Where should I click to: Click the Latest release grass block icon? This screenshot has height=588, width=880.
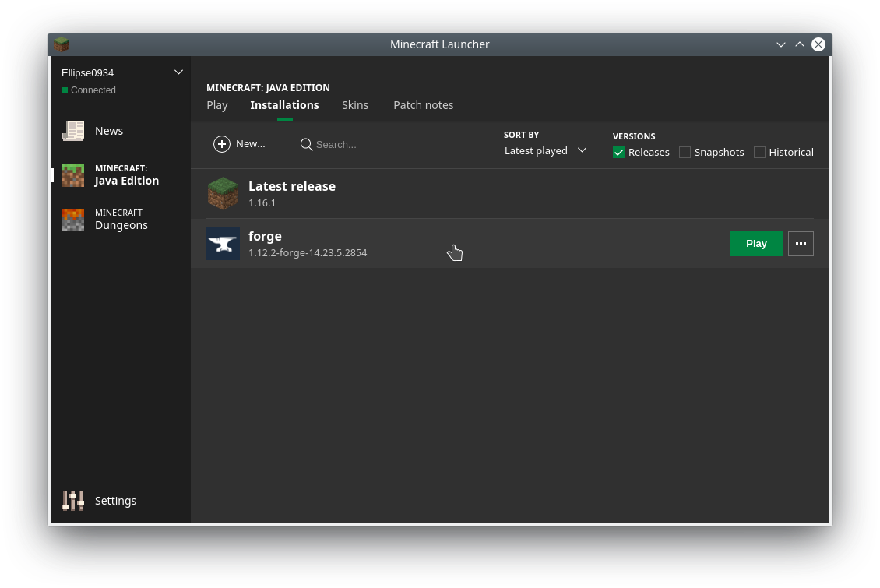pos(223,194)
